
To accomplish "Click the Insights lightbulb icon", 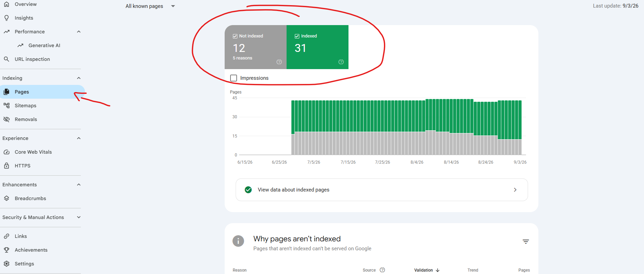I will [x=7, y=18].
